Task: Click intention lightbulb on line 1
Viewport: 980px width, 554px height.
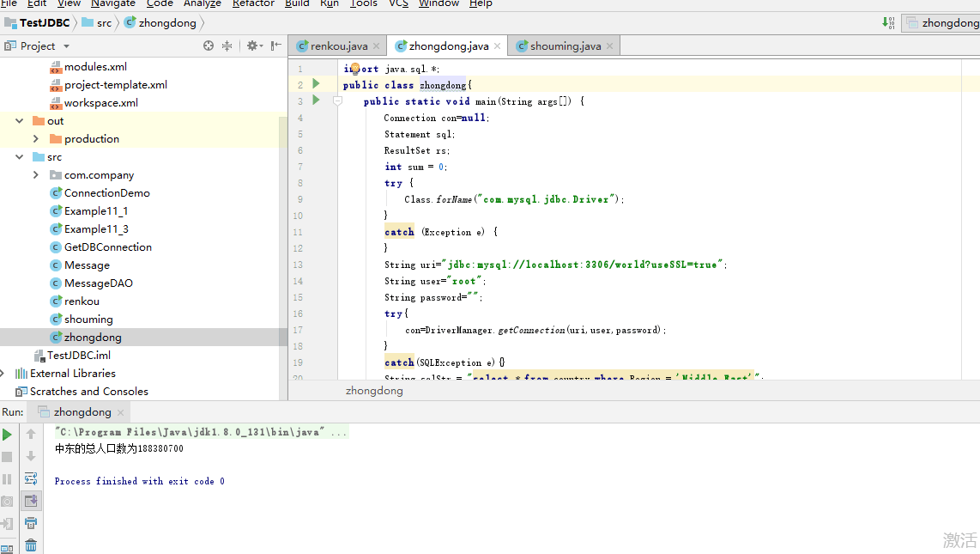Action: click(x=355, y=68)
